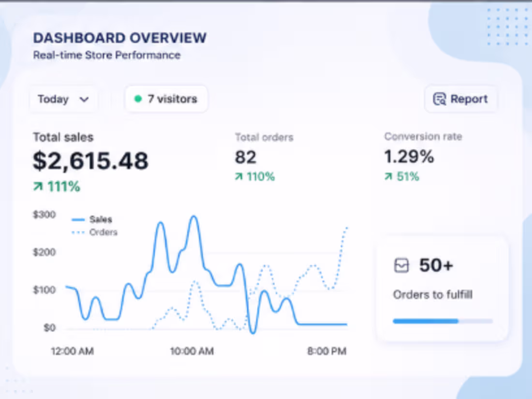
Task: Click the 50+ orders count
Action: pyautogui.click(x=436, y=265)
